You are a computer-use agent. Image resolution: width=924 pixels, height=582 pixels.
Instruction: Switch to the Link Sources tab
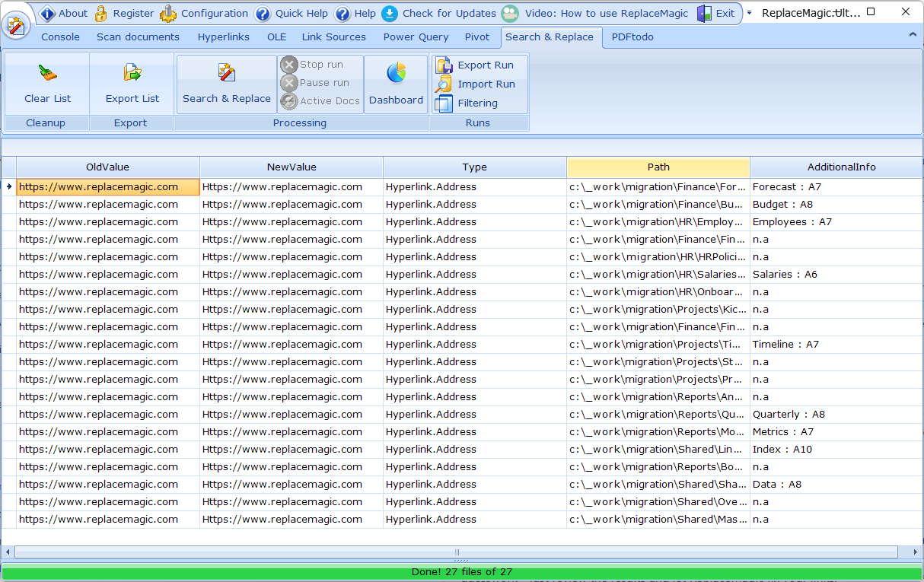[x=334, y=37]
